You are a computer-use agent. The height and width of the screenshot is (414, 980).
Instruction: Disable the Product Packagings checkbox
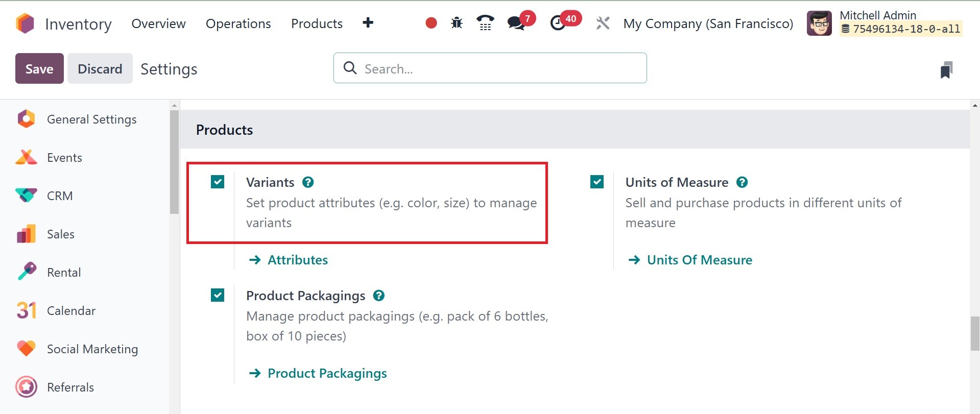[218, 295]
